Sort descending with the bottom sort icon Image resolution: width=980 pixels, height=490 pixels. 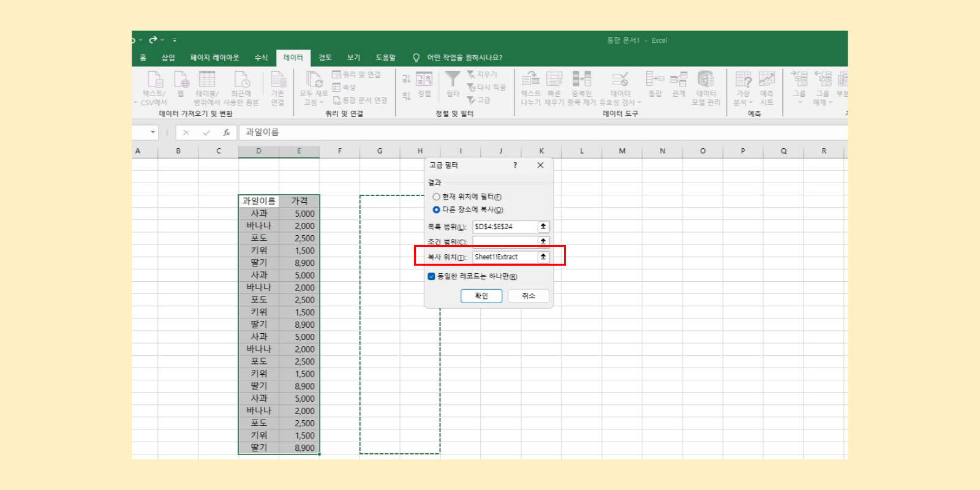pos(406,96)
